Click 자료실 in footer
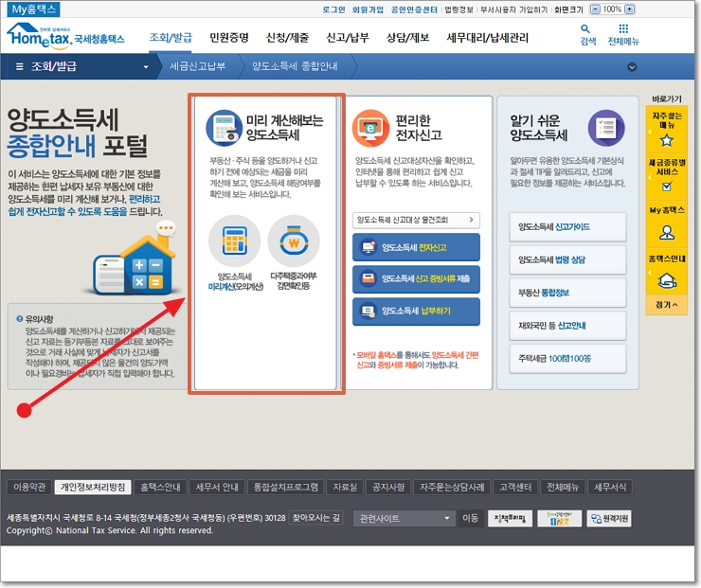This screenshot has height=588, width=701. pyautogui.click(x=345, y=487)
